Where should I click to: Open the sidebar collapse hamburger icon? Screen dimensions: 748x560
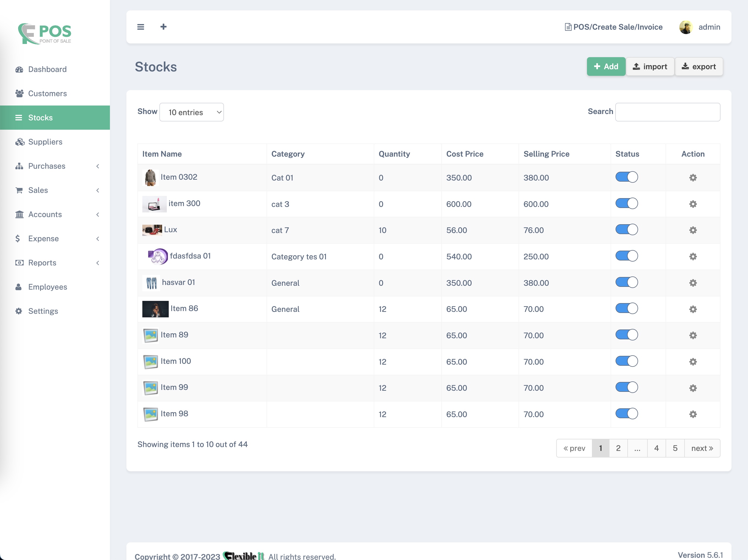pos(141,27)
